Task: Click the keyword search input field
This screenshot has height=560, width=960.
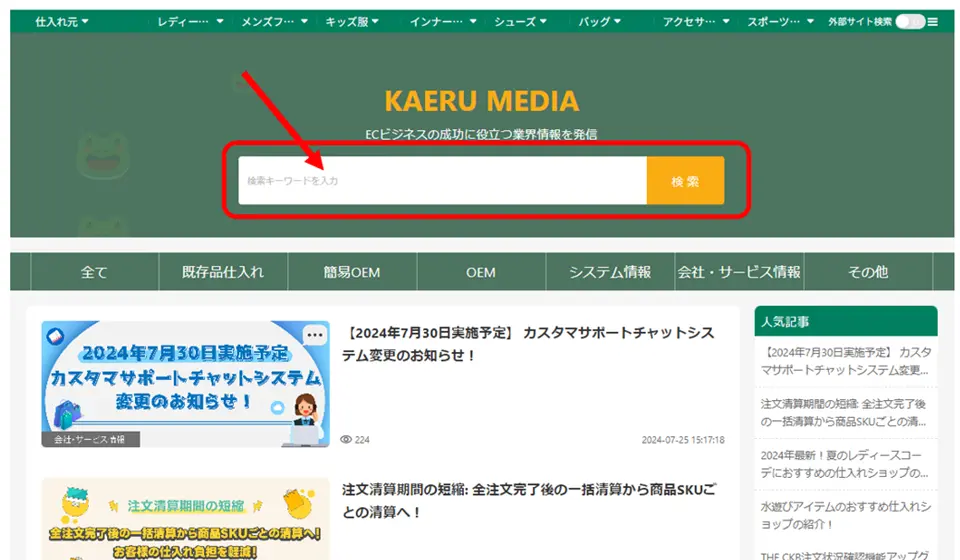Action: coord(442,181)
